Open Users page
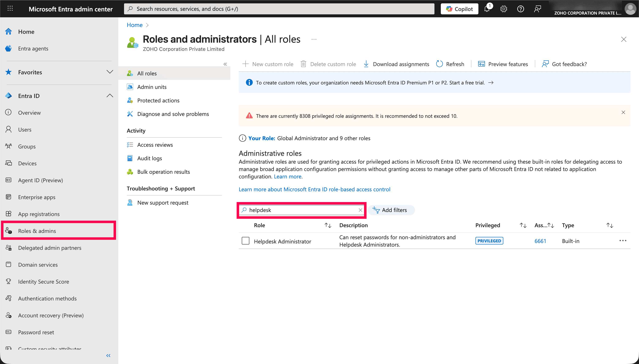Viewport: 639px width, 364px height. coord(25,129)
